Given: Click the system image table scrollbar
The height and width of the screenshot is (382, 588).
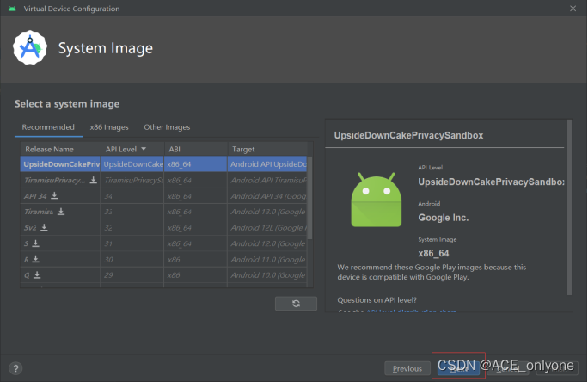Looking at the screenshot, I should (x=309, y=198).
